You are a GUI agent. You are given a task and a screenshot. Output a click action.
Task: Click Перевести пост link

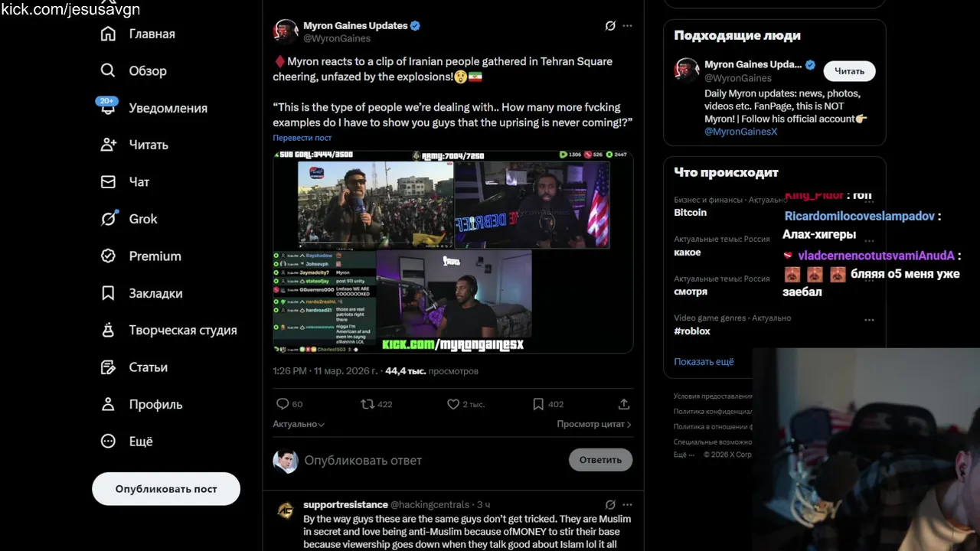click(x=302, y=138)
